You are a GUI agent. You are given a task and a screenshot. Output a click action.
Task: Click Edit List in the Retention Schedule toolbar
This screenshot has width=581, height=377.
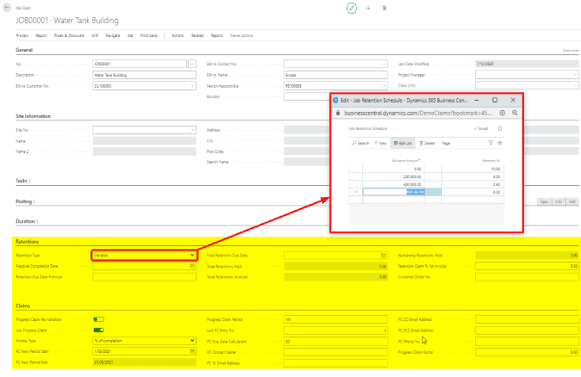coord(403,143)
